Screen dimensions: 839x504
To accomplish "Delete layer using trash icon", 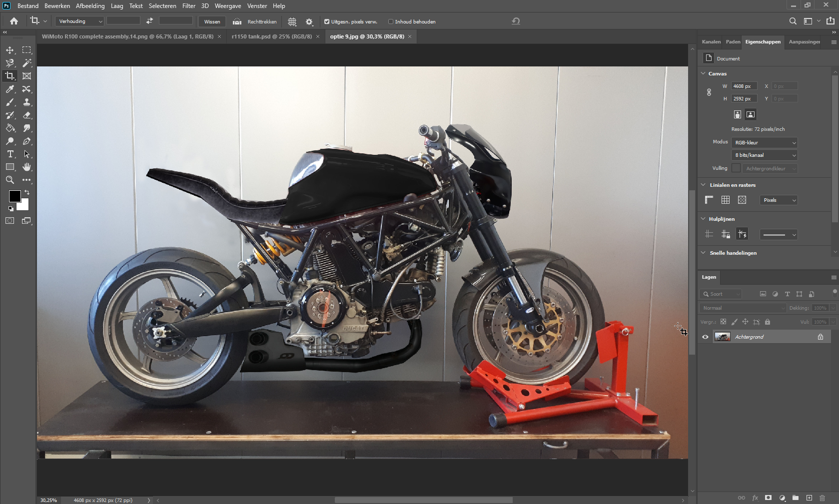I will point(823,498).
